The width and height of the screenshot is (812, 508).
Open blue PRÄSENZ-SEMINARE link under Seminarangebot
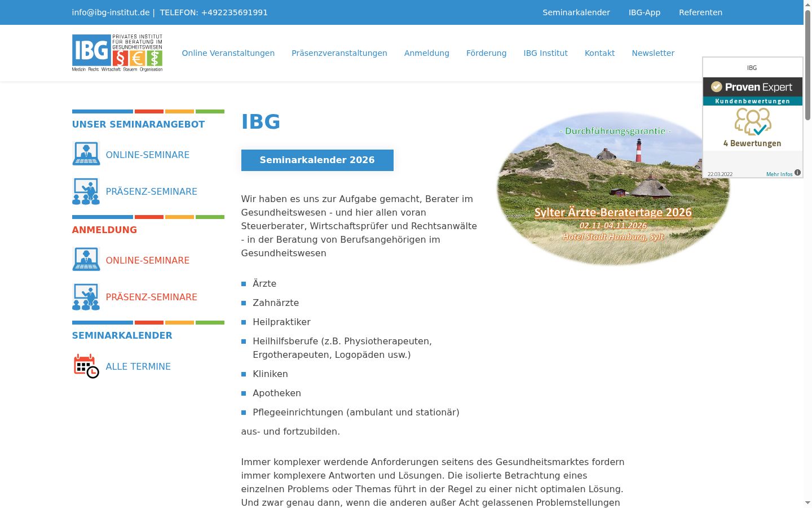point(152,191)
